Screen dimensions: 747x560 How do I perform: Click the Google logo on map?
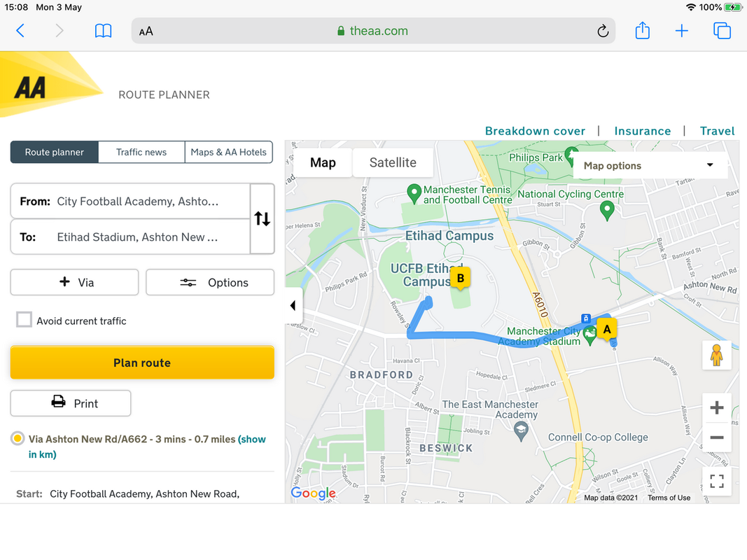click(x=314, y=493)
